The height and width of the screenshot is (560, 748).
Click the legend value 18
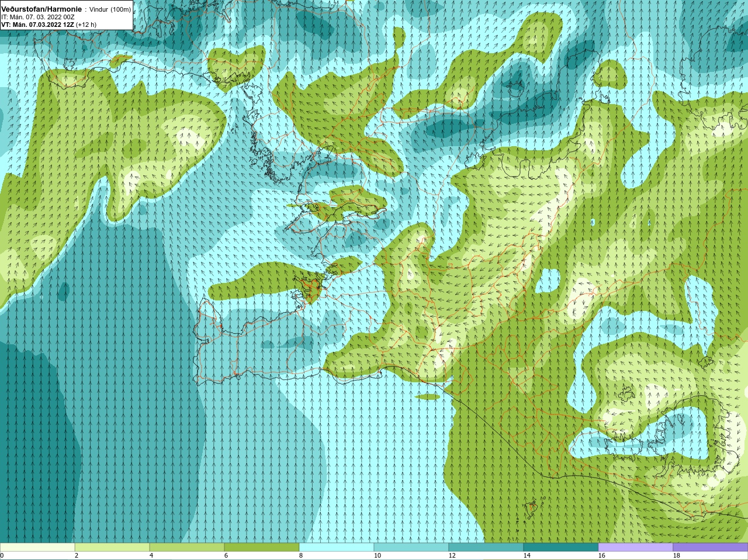click(x=677, y=555)
